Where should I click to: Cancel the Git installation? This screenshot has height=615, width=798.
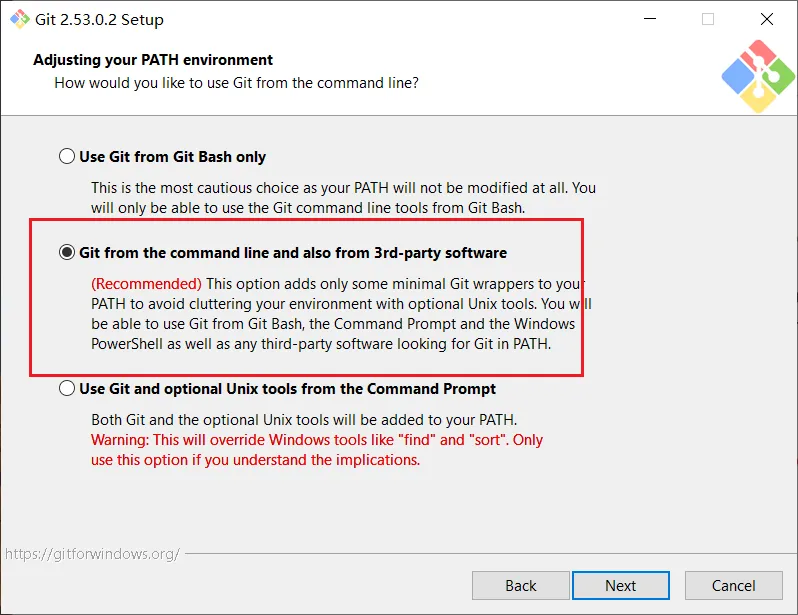pos(733,585)
